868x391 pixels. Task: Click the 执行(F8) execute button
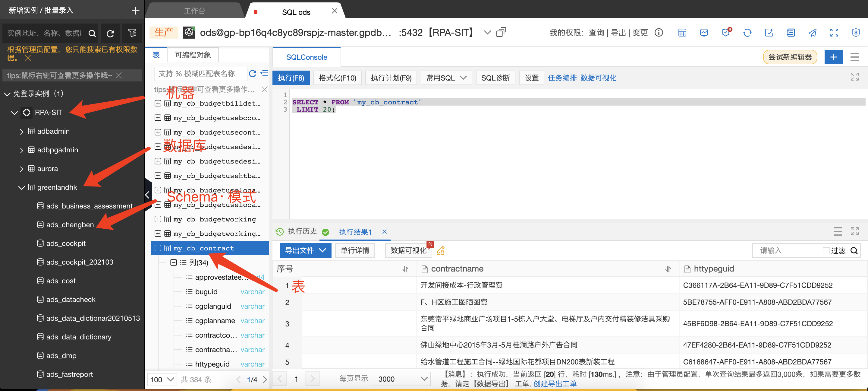(x=291, y=78)
